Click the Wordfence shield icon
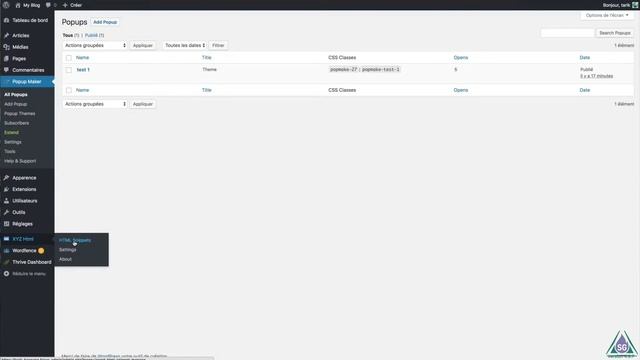This screenshot has height=360, width=640. click(7, 251)
